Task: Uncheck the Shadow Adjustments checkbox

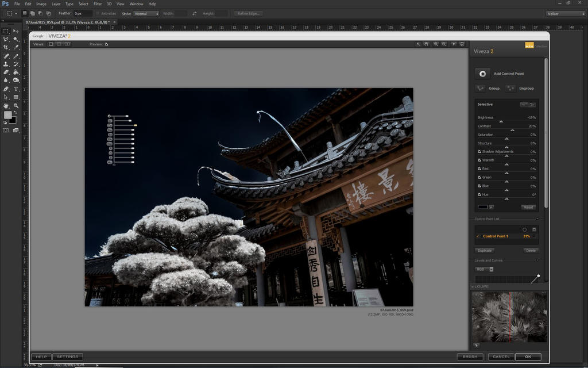Action: tap(479, 152)
